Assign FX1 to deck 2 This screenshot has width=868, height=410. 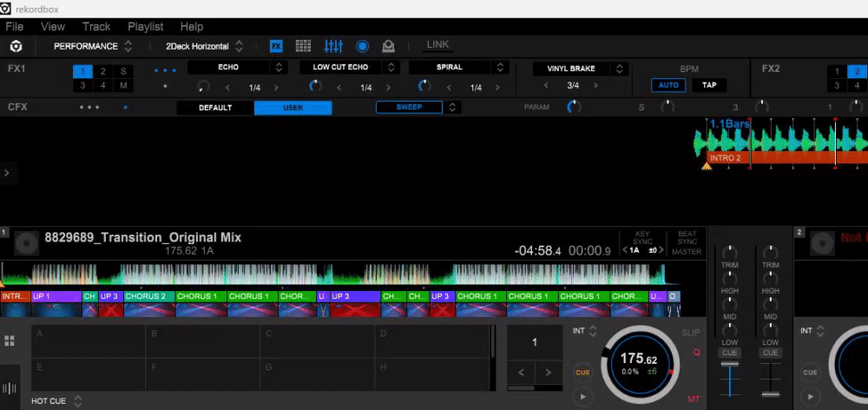point(103,71)
